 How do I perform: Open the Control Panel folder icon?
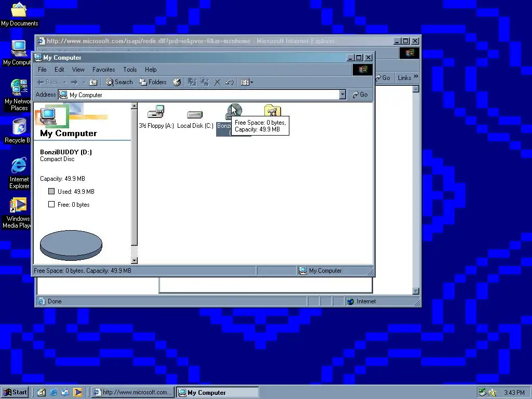[x=272, y=111]
